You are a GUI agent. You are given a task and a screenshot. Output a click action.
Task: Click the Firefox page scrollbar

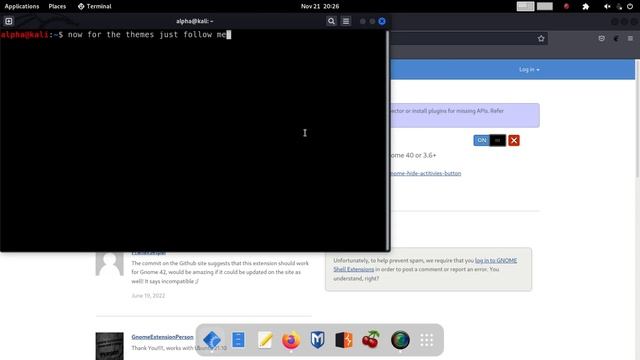point(638,118)
